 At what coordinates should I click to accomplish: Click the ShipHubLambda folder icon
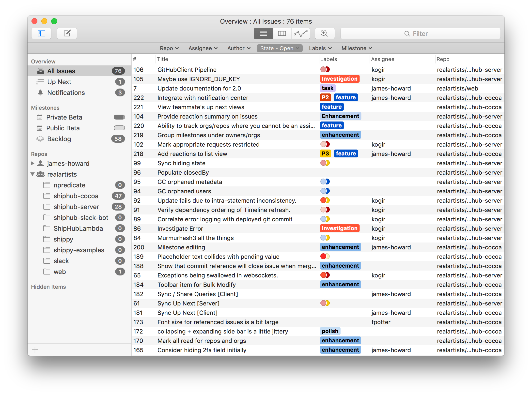click(x=47, y=228)
